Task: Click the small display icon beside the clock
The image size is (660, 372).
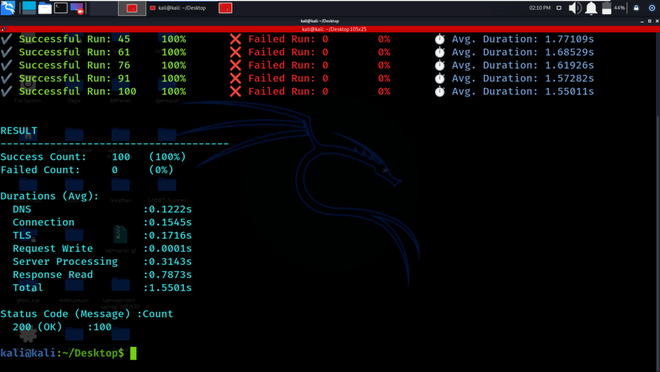Action: tap(559, 8)
